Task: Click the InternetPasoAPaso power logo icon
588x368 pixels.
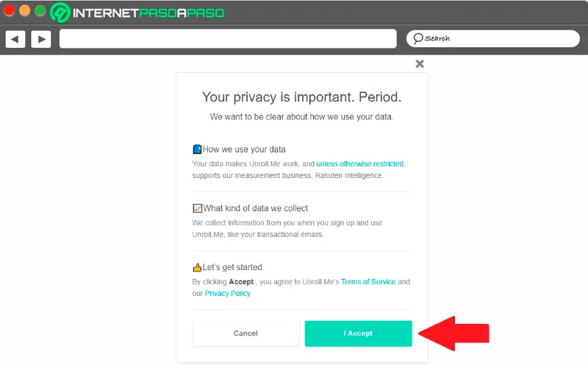Action: tap(60, 13)
